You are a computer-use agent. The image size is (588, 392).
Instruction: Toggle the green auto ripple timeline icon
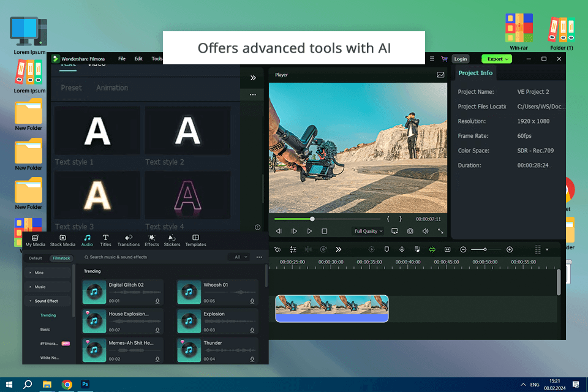click(432, 249)
